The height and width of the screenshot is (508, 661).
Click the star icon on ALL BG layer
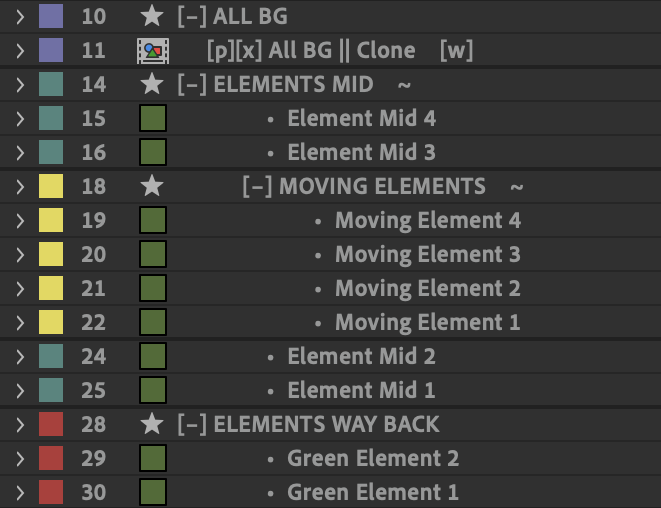(x=152, y=16)
